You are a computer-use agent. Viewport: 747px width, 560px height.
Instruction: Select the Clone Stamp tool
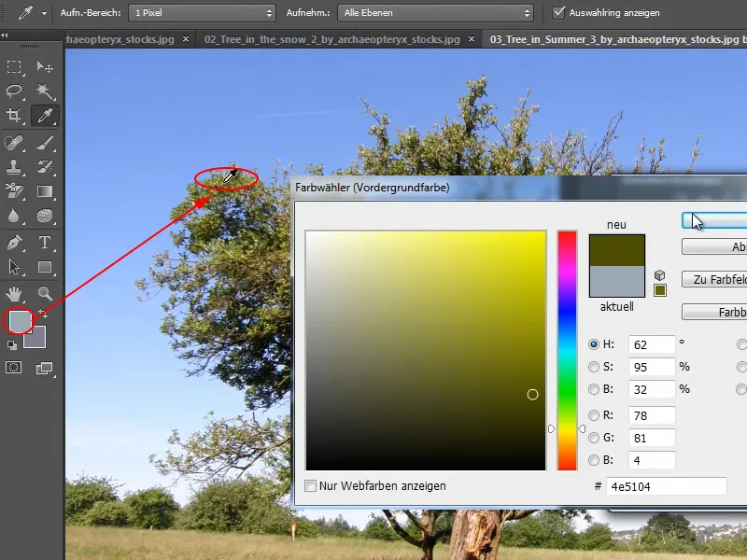click(14, 167)
